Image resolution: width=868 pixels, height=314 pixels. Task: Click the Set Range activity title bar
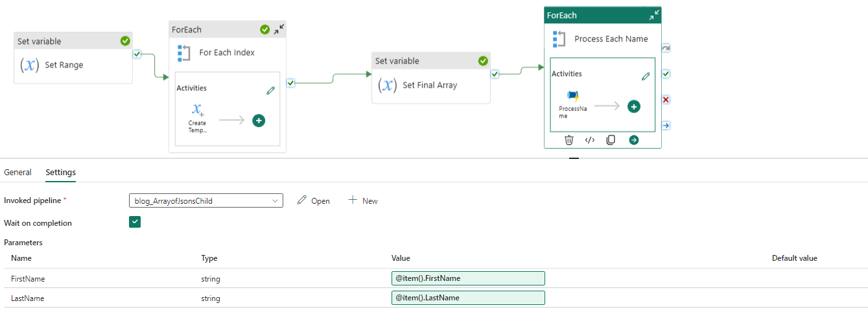73,41
